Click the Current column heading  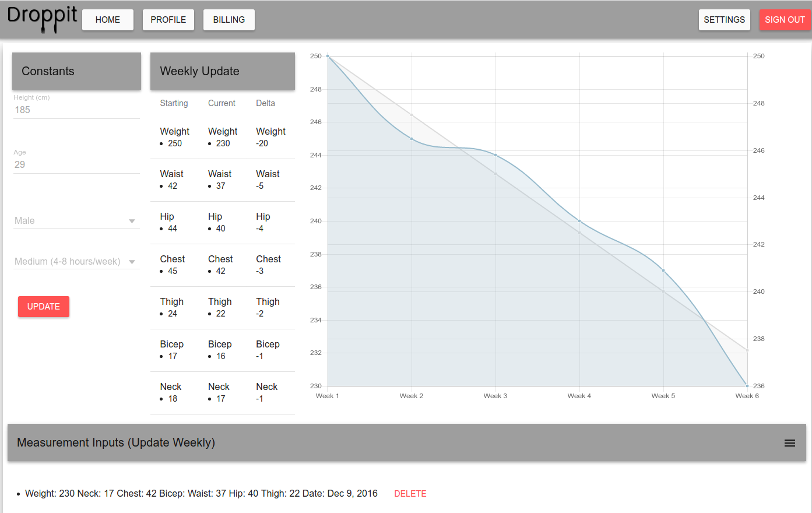[x=222, y=103]
